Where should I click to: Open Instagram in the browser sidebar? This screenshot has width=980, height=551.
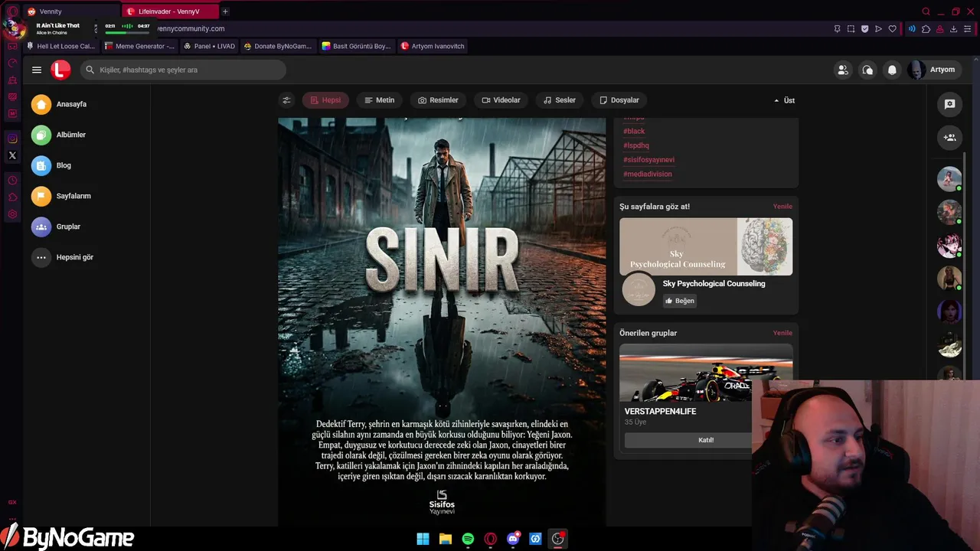pos(12,139)
